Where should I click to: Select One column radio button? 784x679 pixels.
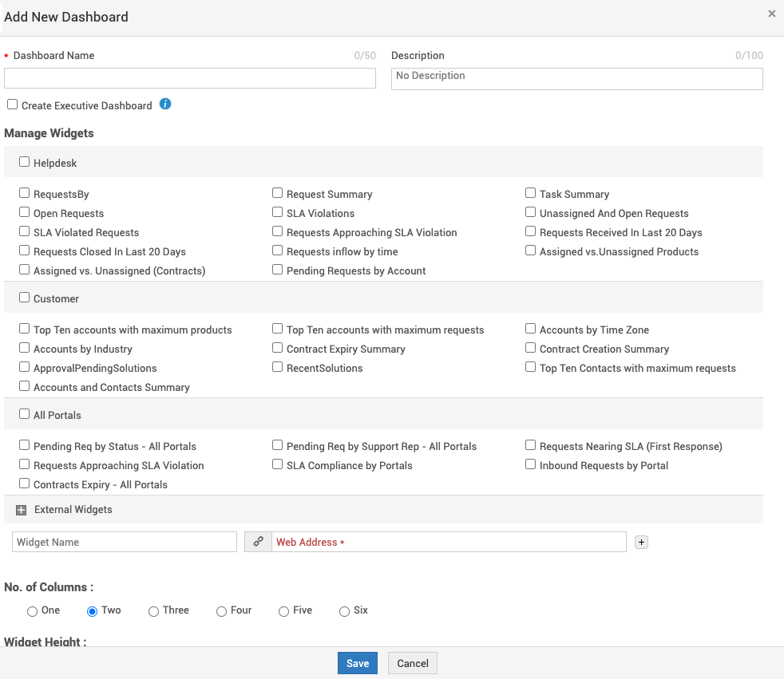(32, 611)
